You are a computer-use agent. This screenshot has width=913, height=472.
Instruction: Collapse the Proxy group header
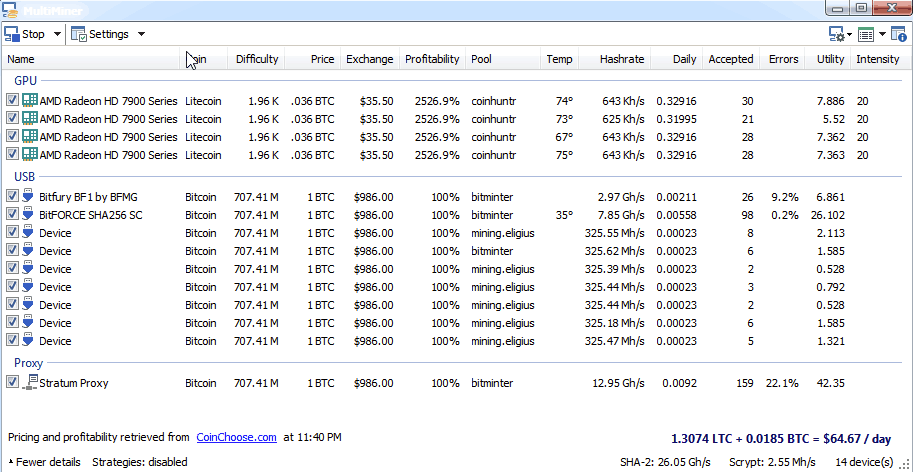pyautogui.click(x=29, y=363)
